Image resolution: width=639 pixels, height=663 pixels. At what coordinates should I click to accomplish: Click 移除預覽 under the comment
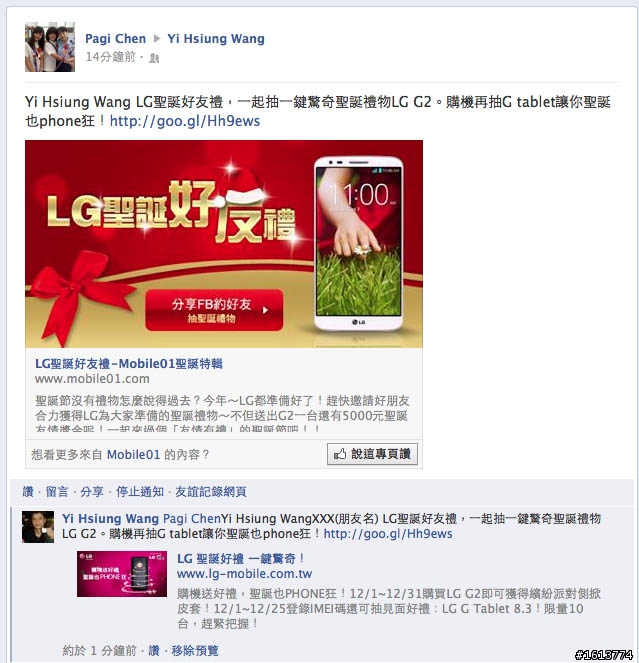tap(195, 650)
